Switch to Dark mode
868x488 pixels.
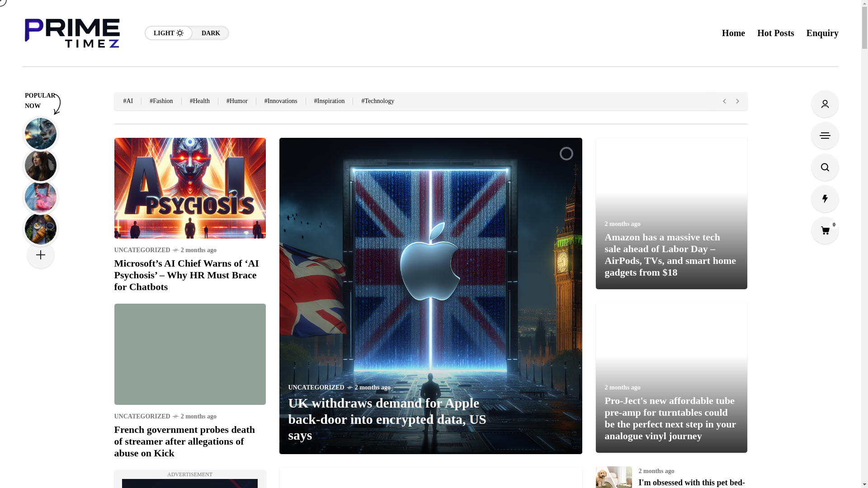(211, 33)
